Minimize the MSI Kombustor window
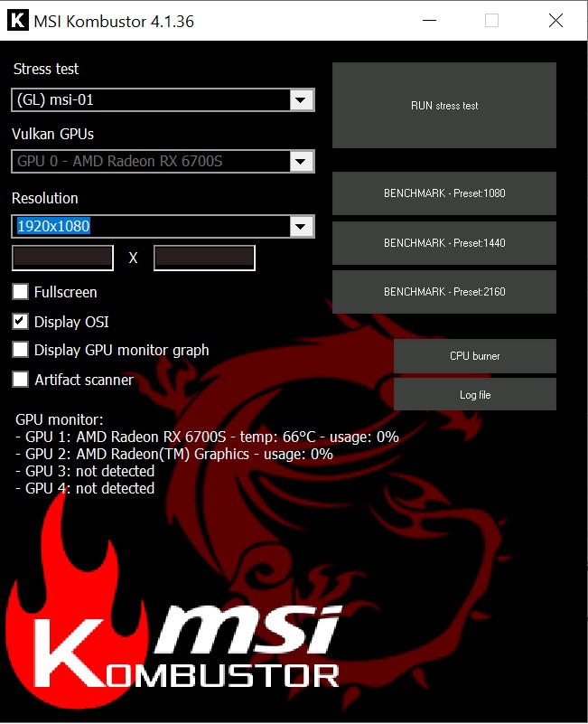Viewport: 588px width, 724px height. click(x=429, y=20)
